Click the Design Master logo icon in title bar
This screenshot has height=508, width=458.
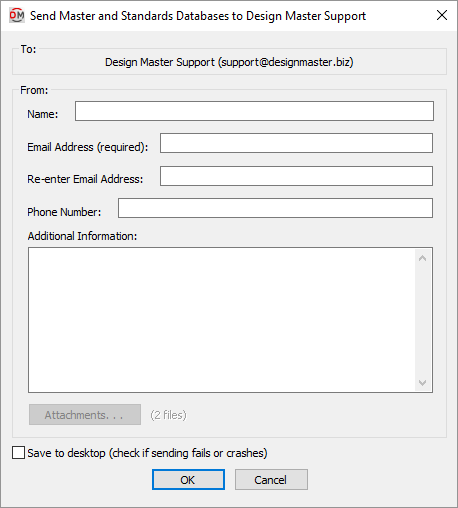point(16,15)
